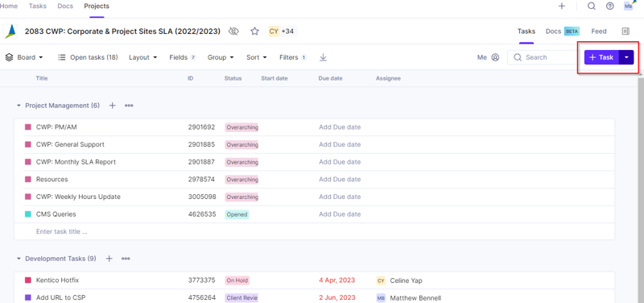Click the plus icon in top bar

click(x=562, y=6)
